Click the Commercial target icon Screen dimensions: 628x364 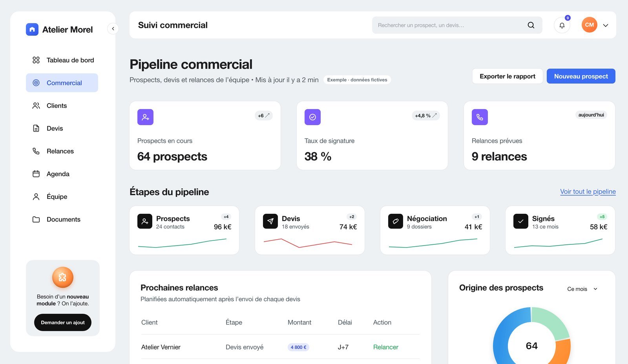pos(36,83)
